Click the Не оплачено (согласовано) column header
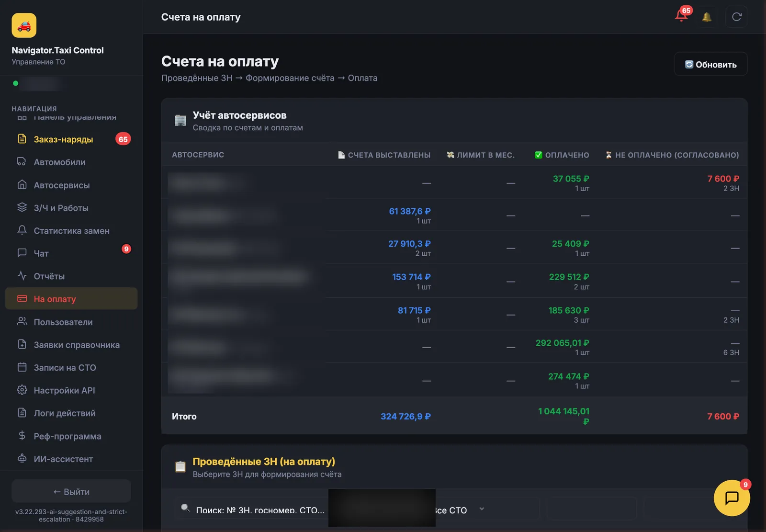The width and height of the screenshot is (766, 532). point(672,155)
